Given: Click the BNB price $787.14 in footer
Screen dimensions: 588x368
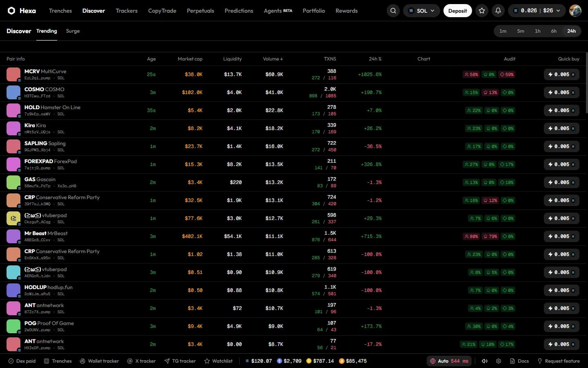Looking at the screenshot, I should tap(320, 361).
